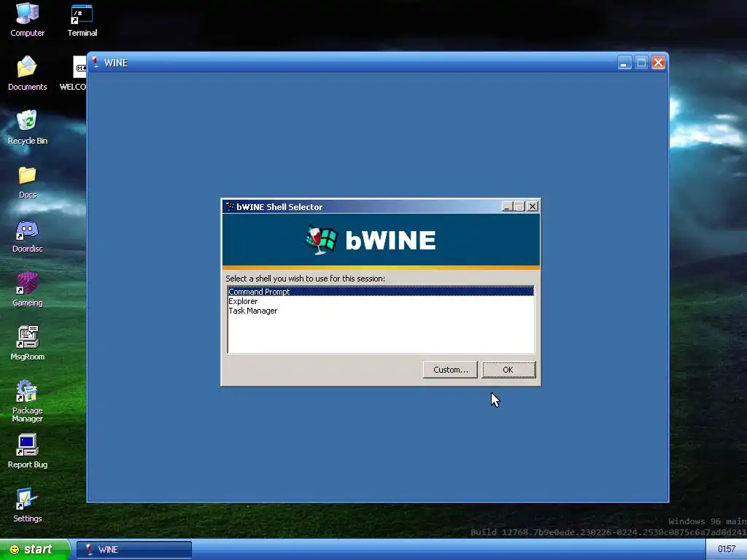Confirm with the OK button
747x560 pixels.
508,370
